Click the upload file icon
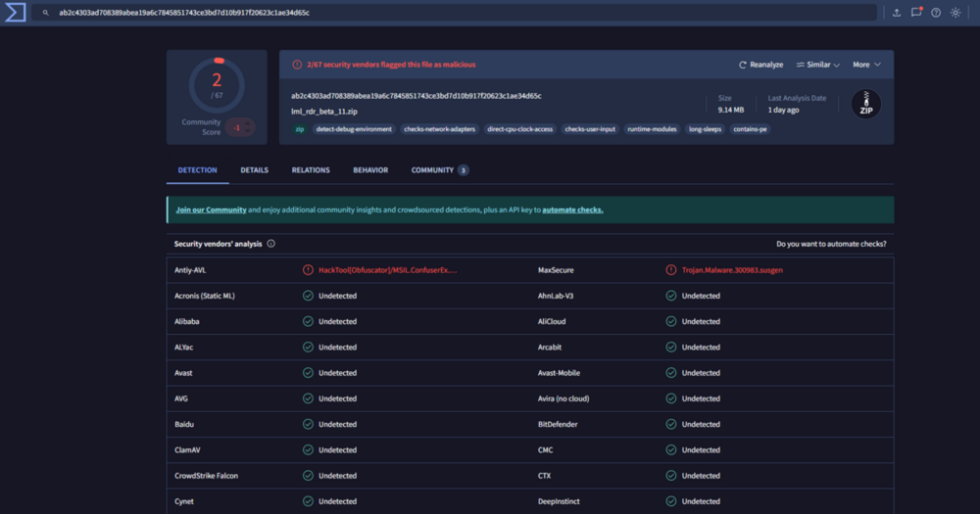This screenshot has height=514, width=980. 897,13
